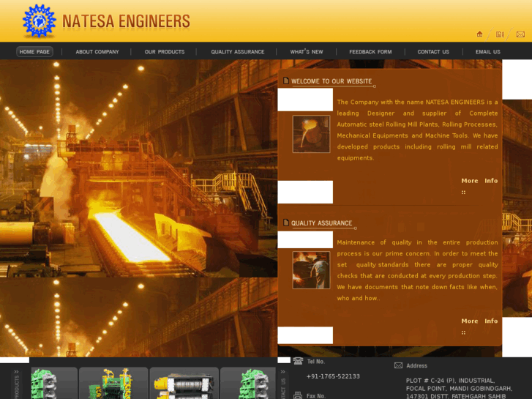Open green and yellow rolling mill thumbnail
The image size is (532, 399).
(x=113, y=383)
